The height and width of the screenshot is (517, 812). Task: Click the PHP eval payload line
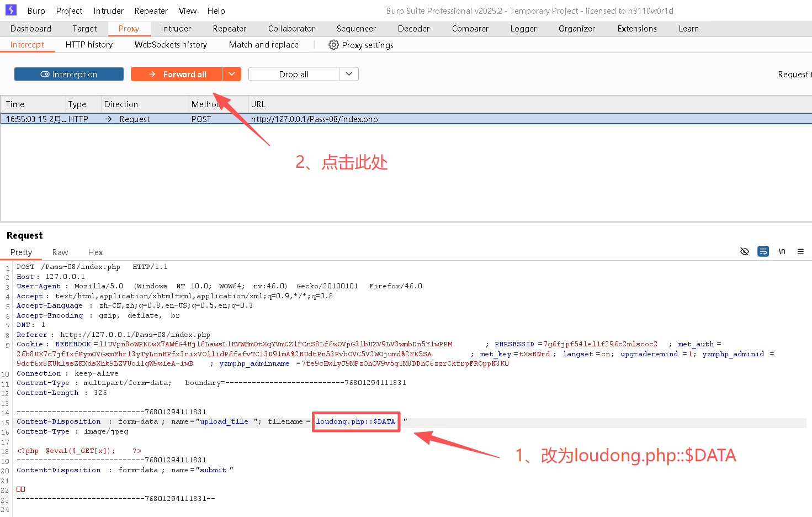79,451
